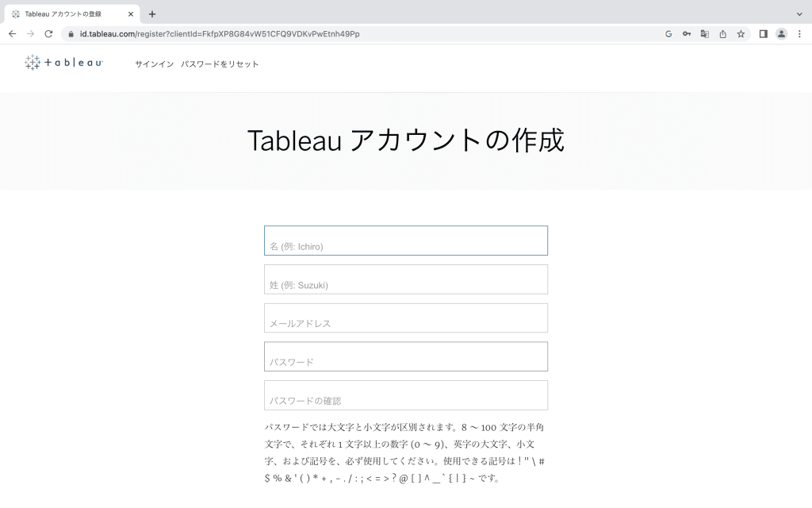Click the password requirements paragraph text
Image resolution: width=812 pixels, height=508 pixels.
pyautogui.click(x=404, y=452)
